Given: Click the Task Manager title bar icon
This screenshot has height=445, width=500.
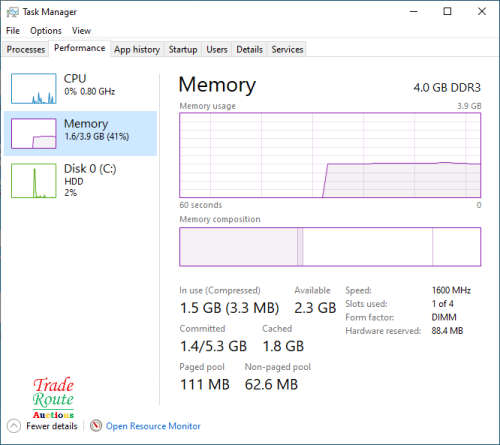Looking at the screenshot, I should pyautogui.click(x=13, y=12).
